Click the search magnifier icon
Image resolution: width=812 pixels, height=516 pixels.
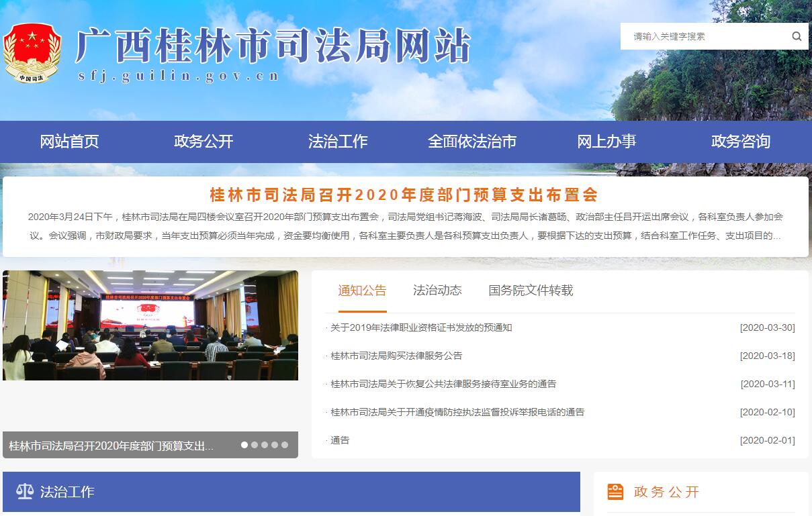pos(797,36)
